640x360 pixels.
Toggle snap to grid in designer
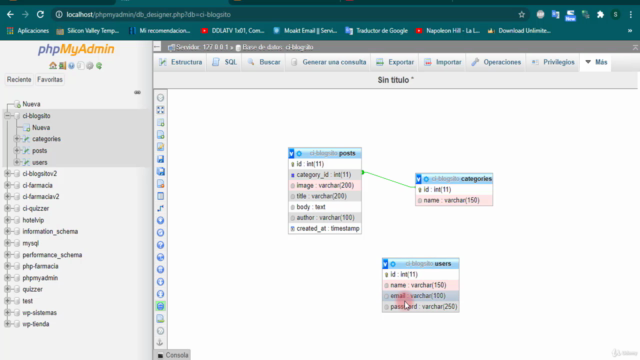[x=160, y=269]
